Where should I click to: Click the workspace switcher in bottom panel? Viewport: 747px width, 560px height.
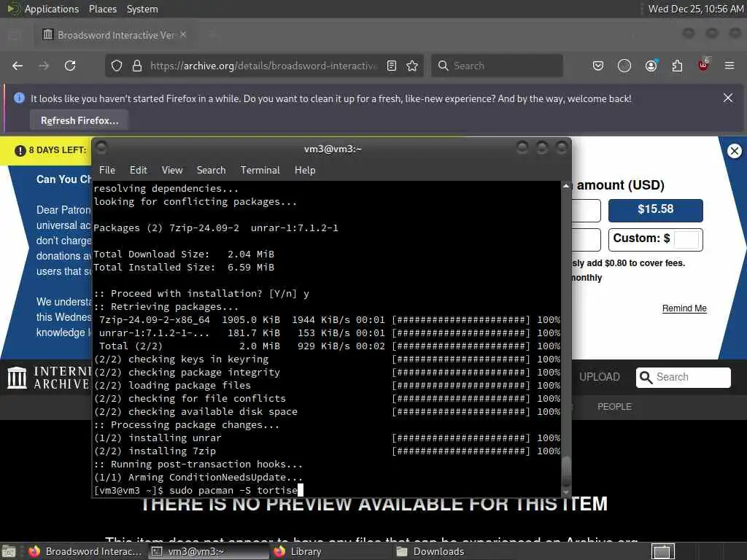pyautogui.click(x=663, y=551)
